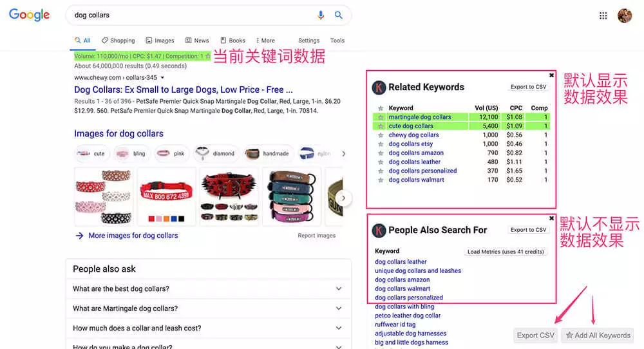Expand How do you make a dog collar
Image resolution: width=644 pixels, height=349 pixels.
click(208, 345)
